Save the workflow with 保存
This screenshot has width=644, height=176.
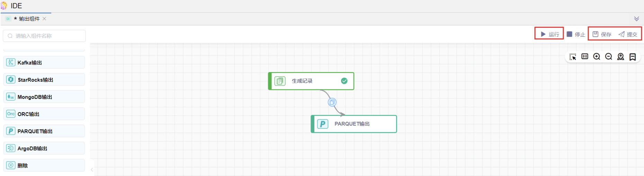coord(602,34)
